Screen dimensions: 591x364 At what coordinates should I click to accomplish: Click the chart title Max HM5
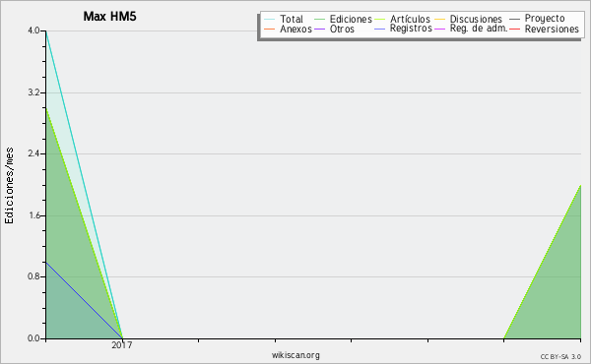[109, 17]
